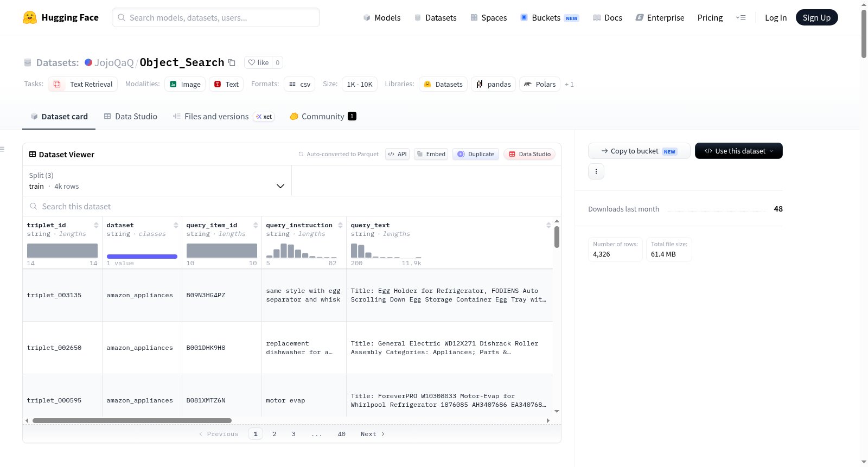
Task: Open the Text Retrieval task tag
Action: pos(83,84)
